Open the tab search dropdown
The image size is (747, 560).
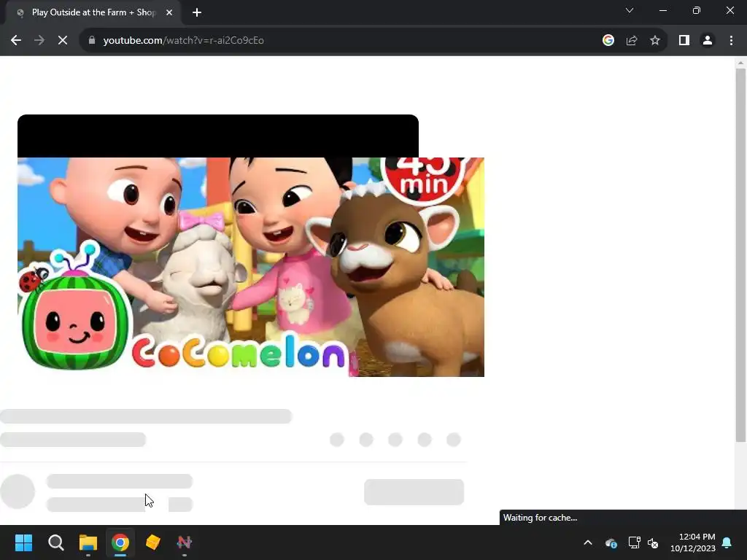coord(630,10)
